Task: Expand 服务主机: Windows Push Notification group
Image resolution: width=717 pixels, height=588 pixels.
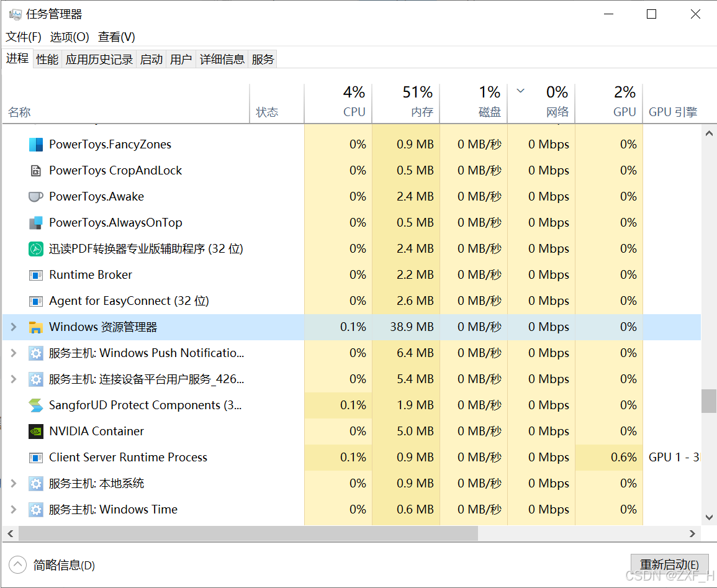Action: pyautogui.click(x=14, y=353)
